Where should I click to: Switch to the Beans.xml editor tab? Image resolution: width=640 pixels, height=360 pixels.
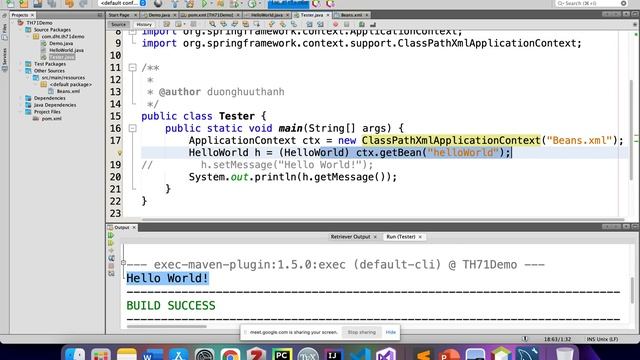coord(351,15)
